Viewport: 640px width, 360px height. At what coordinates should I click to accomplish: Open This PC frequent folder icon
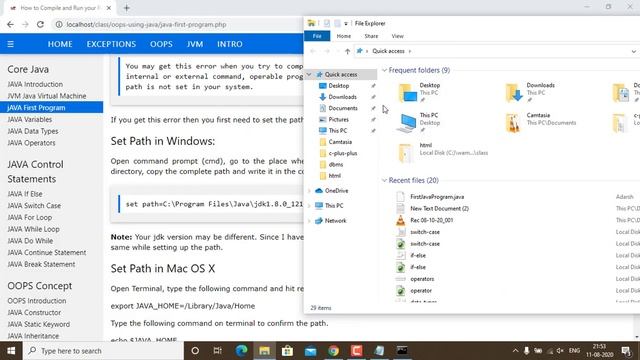[407, 122]
